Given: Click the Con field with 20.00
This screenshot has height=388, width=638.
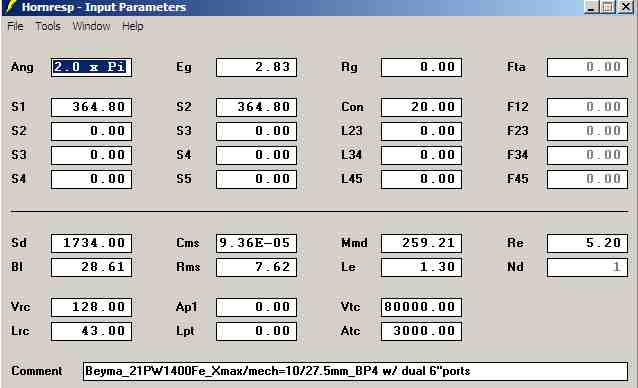Looking at the screenshot, I should click(421, 107).
